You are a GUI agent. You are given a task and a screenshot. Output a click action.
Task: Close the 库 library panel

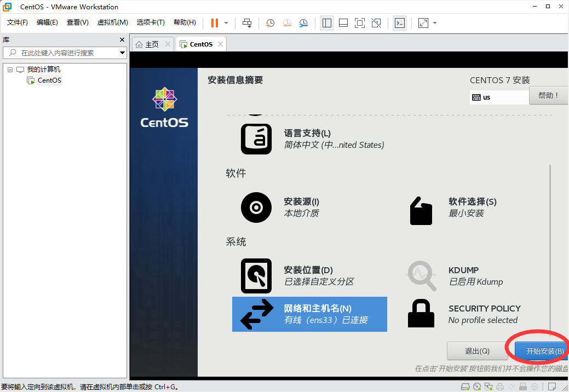(x=122, y=39)
